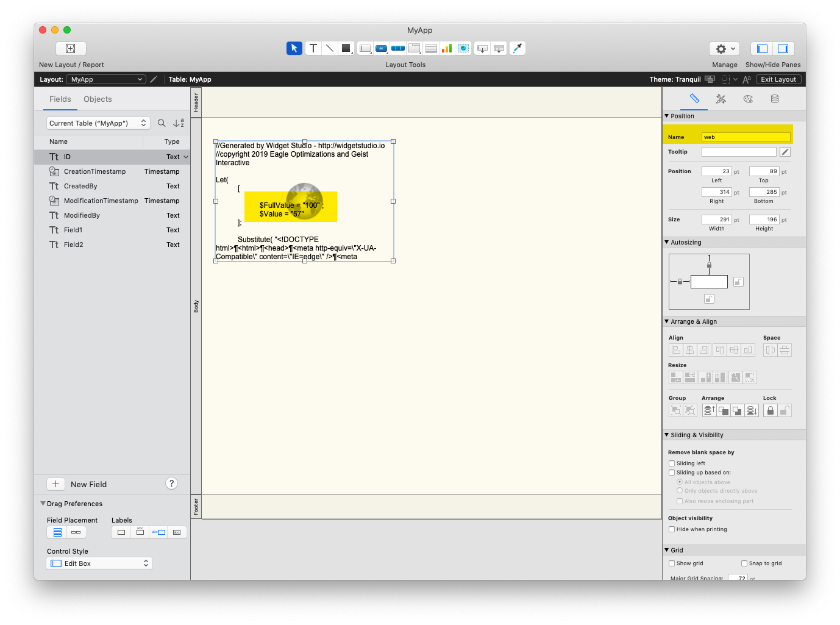
Task: Click the New Field button
Action: tap(55, 484)
